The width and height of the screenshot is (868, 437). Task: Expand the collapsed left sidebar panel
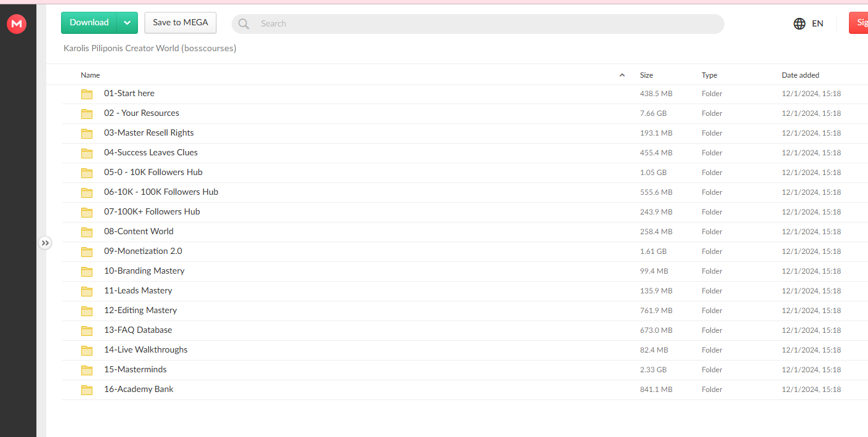tap(45, 243)
